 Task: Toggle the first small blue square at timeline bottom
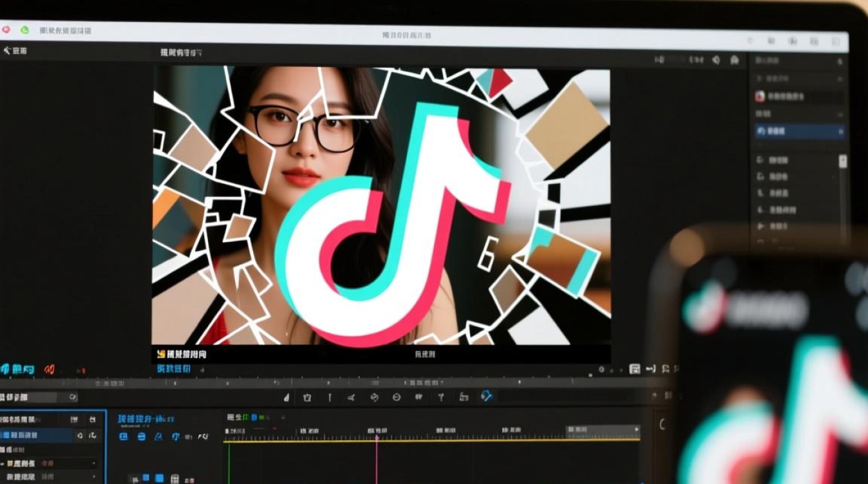(145, 478)
